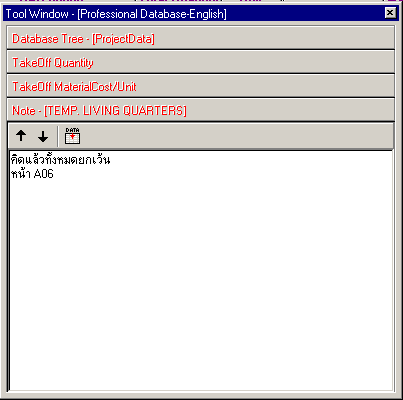Click the word Quantity in TakeOff Quantity

coord(74,63)
